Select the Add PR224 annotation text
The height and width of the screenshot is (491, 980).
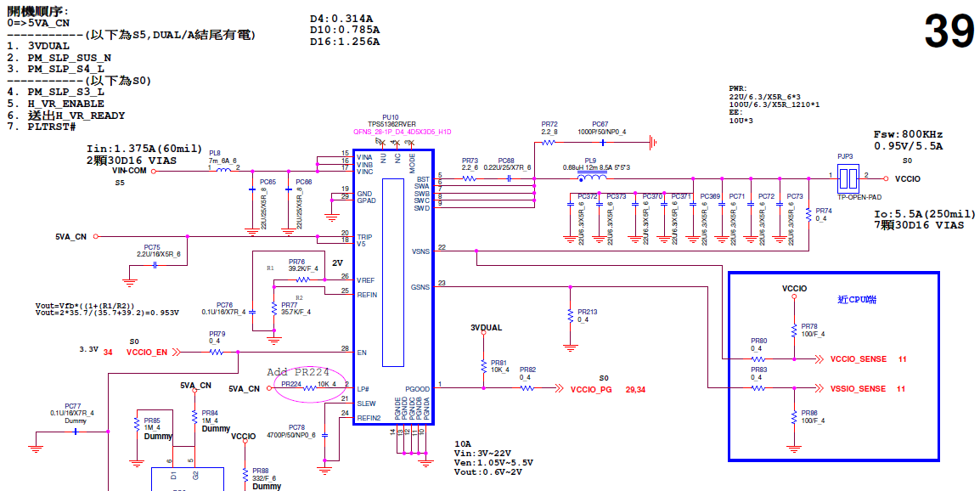(298, 371)
